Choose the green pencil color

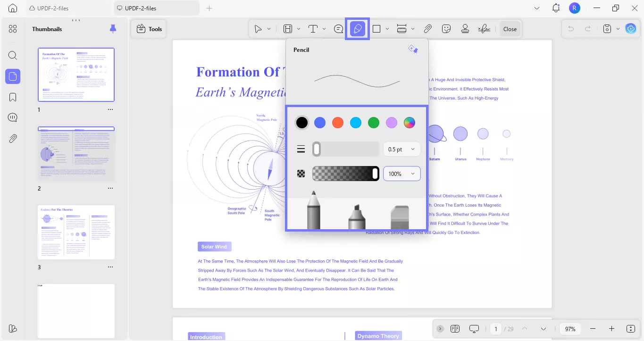pyautogui.click(x=374, y=123)
